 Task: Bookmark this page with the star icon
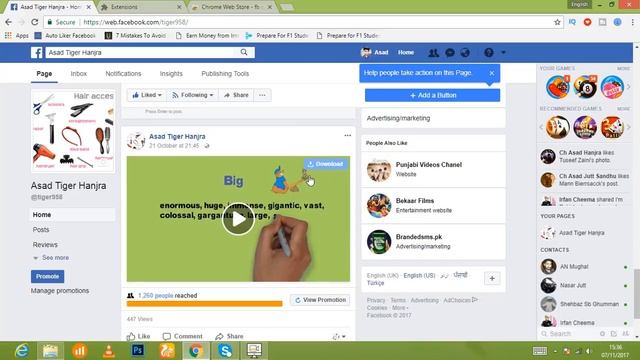pyautogui.click(x=557, y=22)
